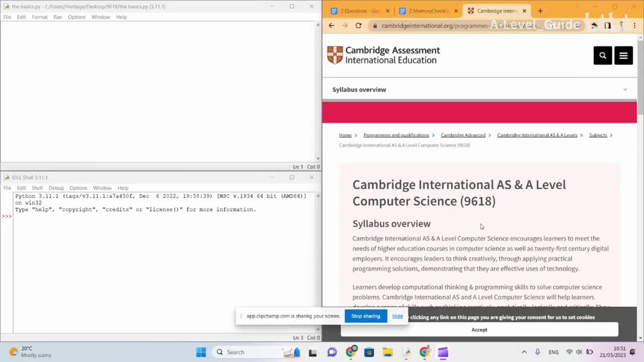Go back in the Chrome browser
Screen dimensions: 644x362
[x=331, y=25]
